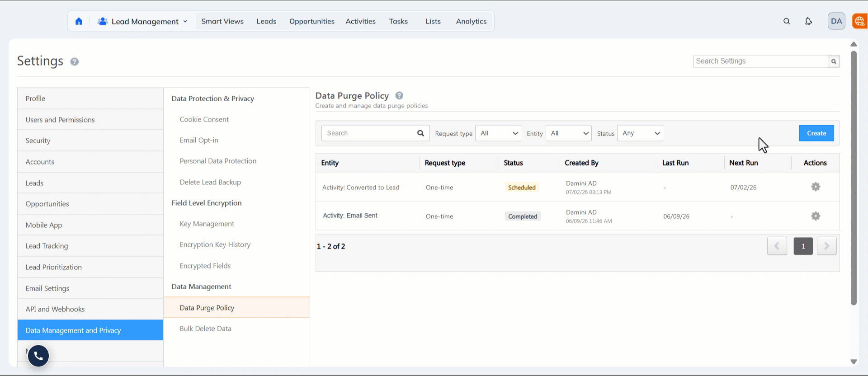Click the Search Settings magnifier button
The width and height of the screenshot is (868, 376).
coord(834,61)
